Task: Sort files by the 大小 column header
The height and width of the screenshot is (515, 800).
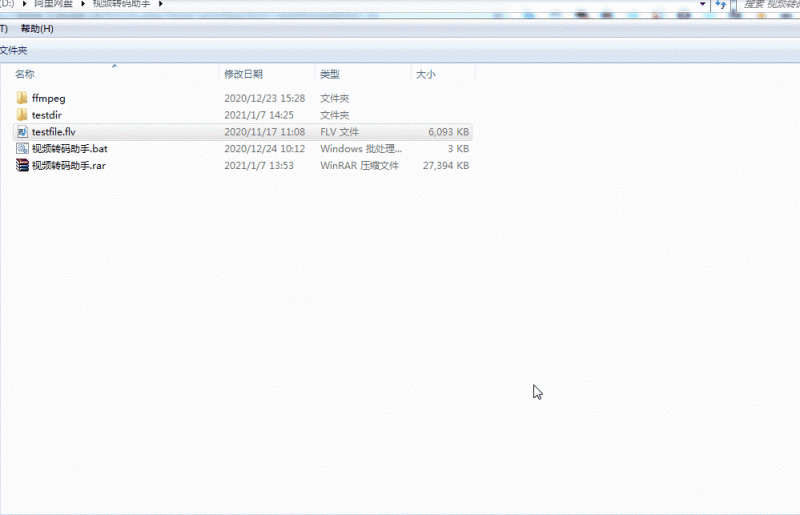Action: pos(425,74)
